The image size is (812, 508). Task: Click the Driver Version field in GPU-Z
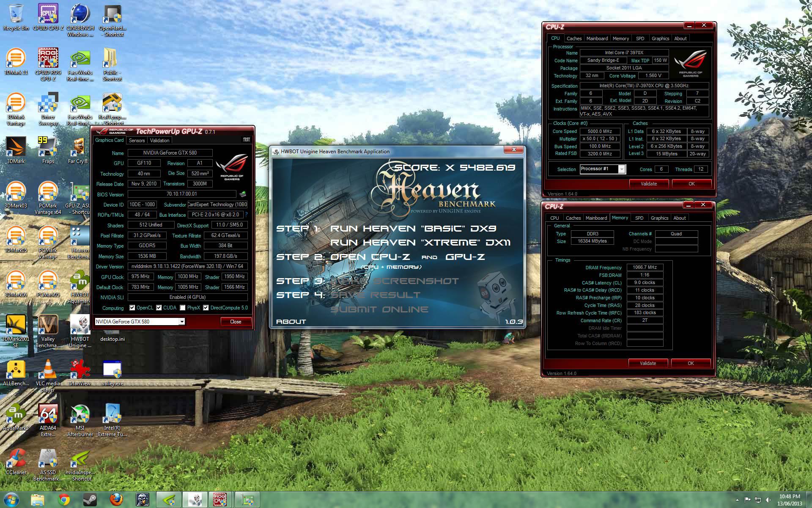tap(188, 266)
